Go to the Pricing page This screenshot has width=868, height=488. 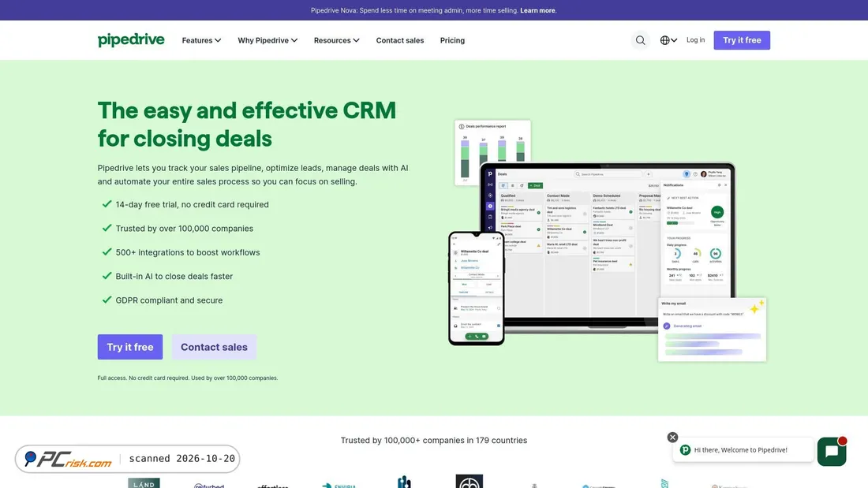tap(452, 40)
